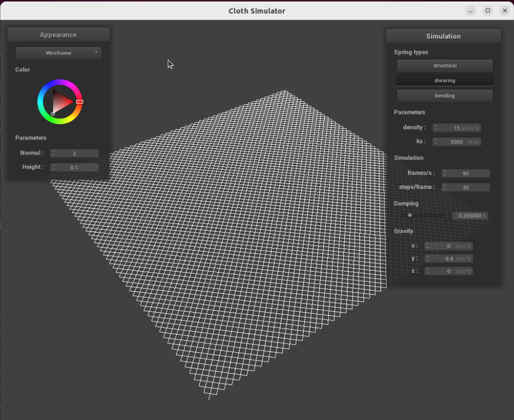Click the Gravity x value field
This screenshot has height=420, width=514.
(448, 246)
